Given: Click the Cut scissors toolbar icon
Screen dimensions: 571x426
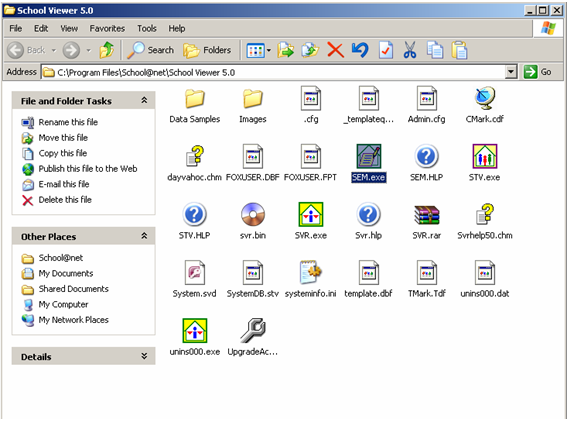Looking at the screenshot, I should [410, 50].
